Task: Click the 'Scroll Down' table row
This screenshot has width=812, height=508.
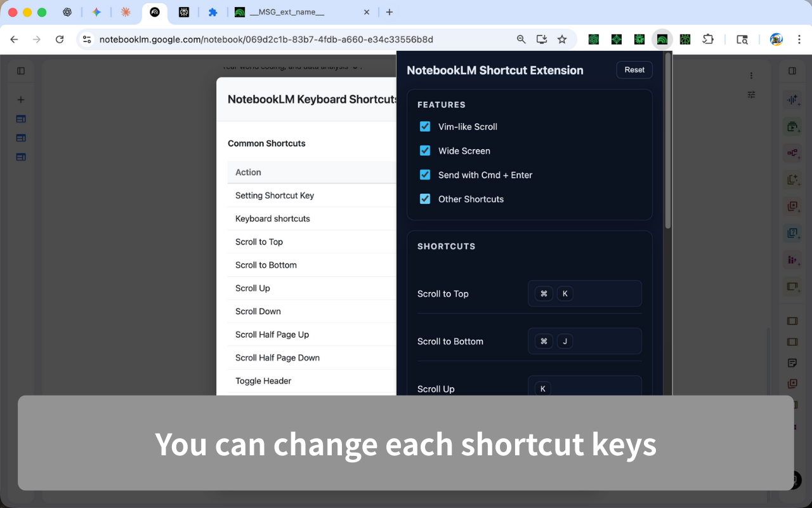Action: [312, 311]
